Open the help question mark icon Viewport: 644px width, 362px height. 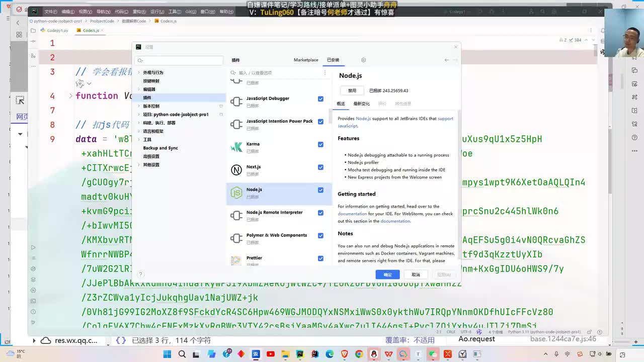click(140, 275)
